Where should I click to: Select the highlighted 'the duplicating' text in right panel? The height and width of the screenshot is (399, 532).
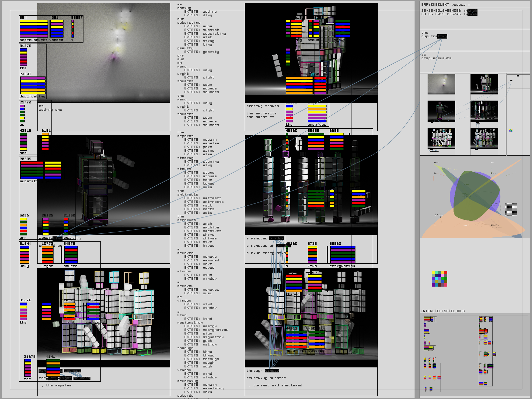coord(434,36)
